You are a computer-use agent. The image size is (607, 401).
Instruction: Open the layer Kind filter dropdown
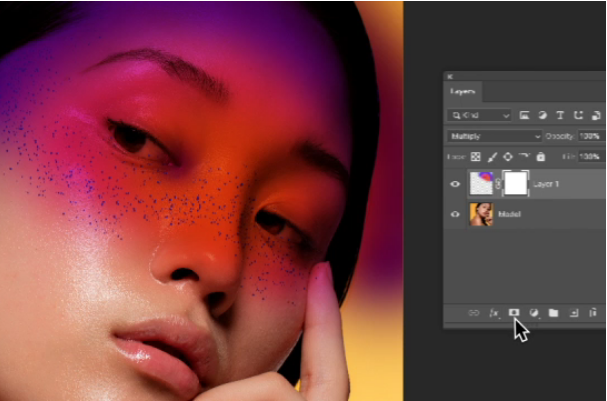click(x=480, y=115)
